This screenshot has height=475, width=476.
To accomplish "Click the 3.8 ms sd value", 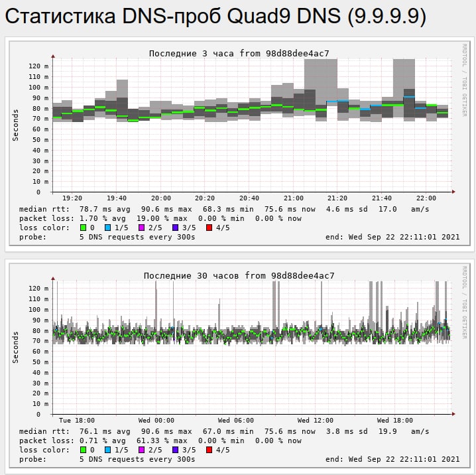I will pyautogui.click(x=347, y=432).
